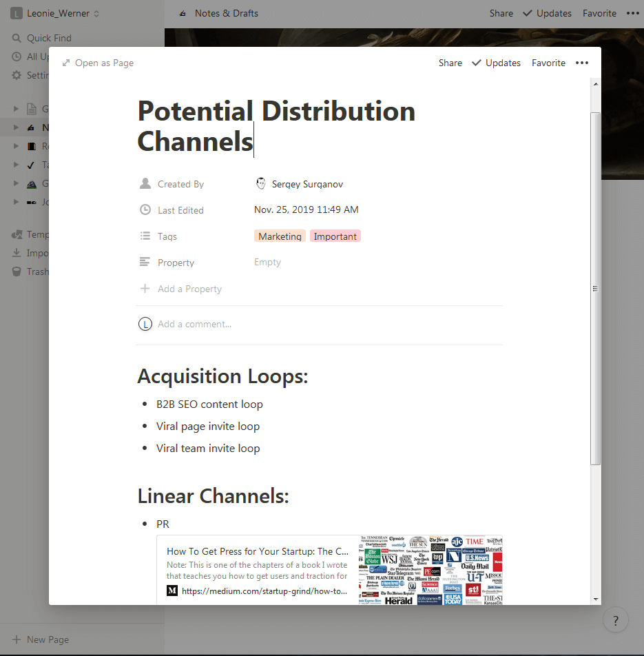Open Updates in the modal header
Screen dimensions: 644x656
coord(496,63)
